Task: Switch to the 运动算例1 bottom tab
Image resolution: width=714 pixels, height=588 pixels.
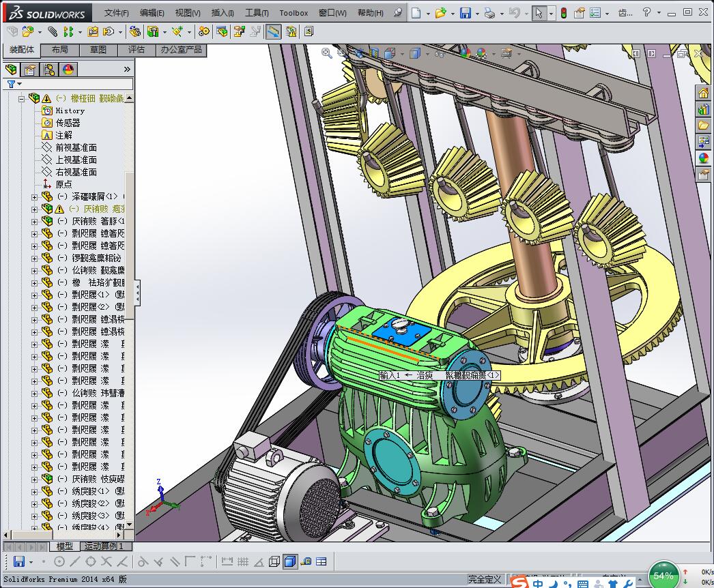Action: 102,546
